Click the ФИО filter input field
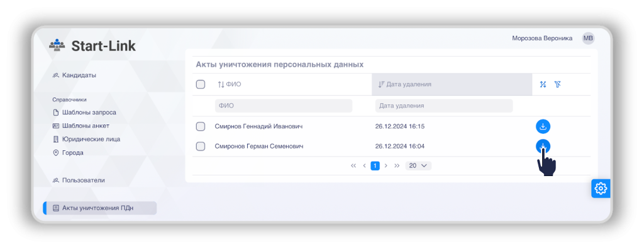This screenshot has height=249, width=644. pyautogui.click(x=284, y=106)
